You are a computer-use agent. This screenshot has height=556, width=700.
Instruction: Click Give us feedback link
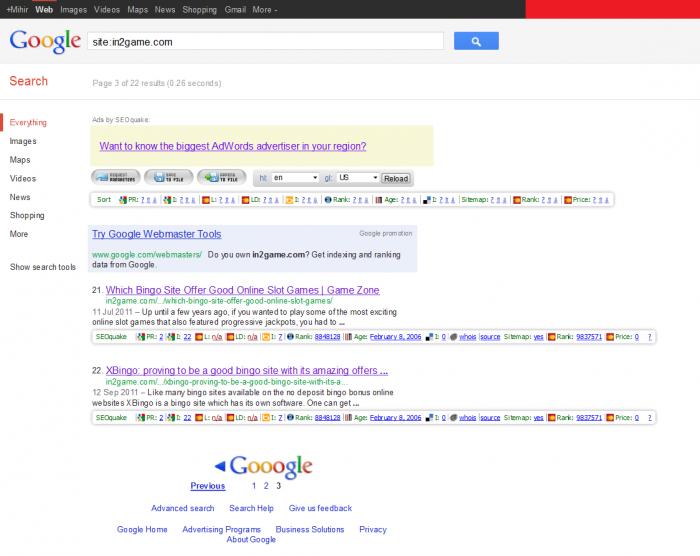pyautogui.click(x=320, y=508)
